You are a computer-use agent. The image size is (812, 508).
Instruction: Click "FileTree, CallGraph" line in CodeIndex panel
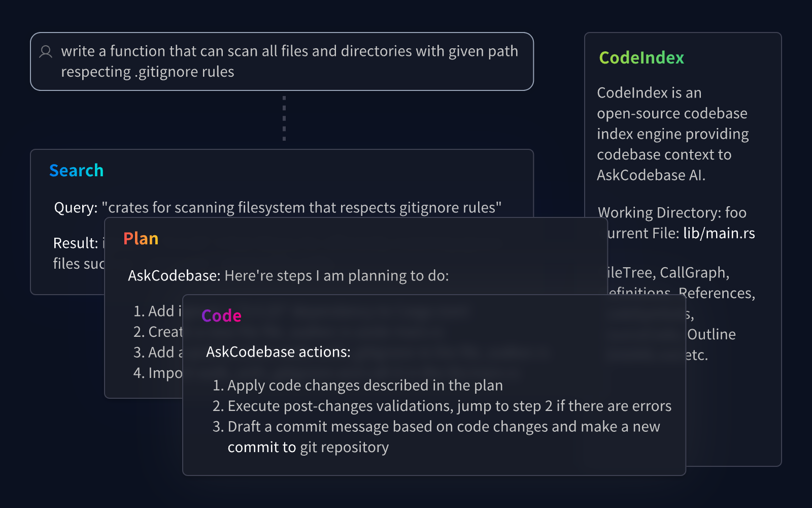(x=669, y=273)
